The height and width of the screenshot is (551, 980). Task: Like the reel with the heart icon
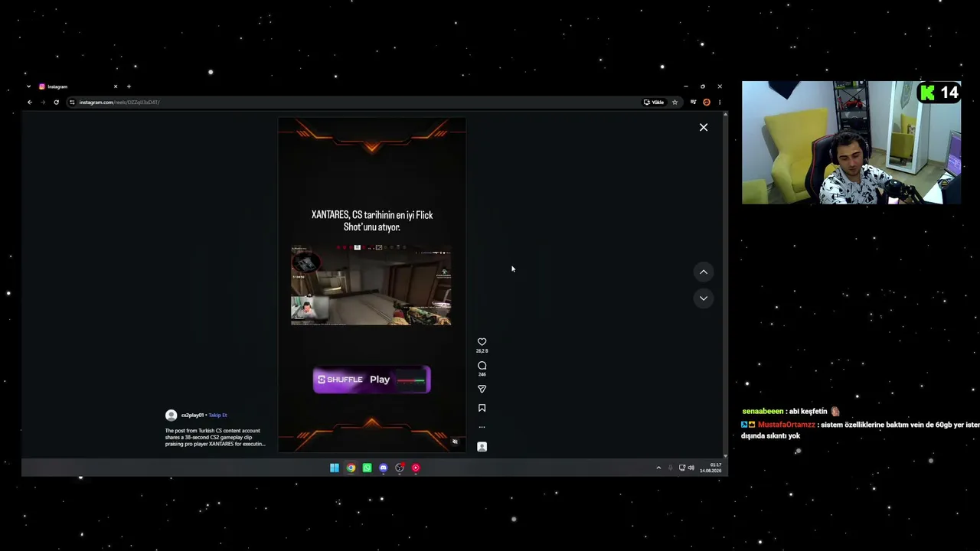[482, 342]
